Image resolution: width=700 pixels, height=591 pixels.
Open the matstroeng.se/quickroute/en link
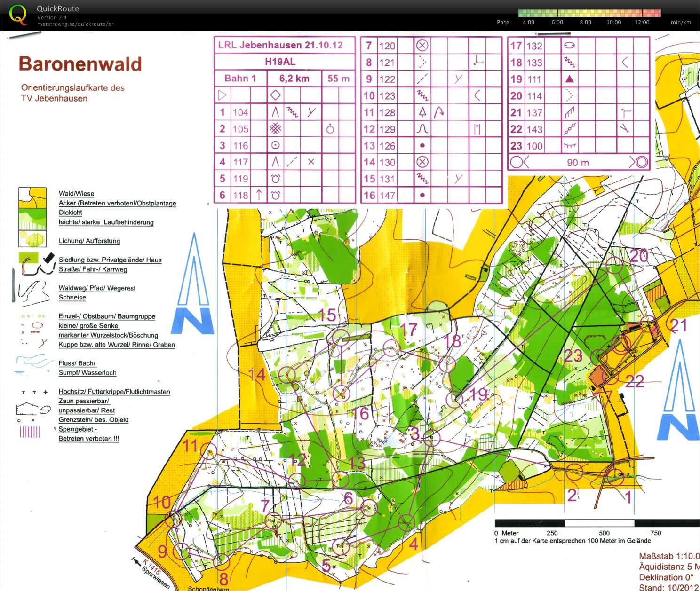tap(76, 24)
